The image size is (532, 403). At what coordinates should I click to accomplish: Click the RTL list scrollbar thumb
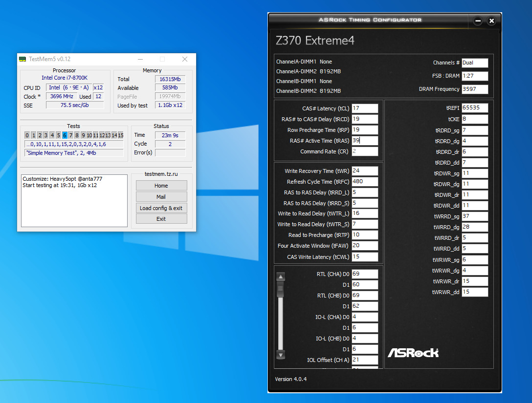281,290
